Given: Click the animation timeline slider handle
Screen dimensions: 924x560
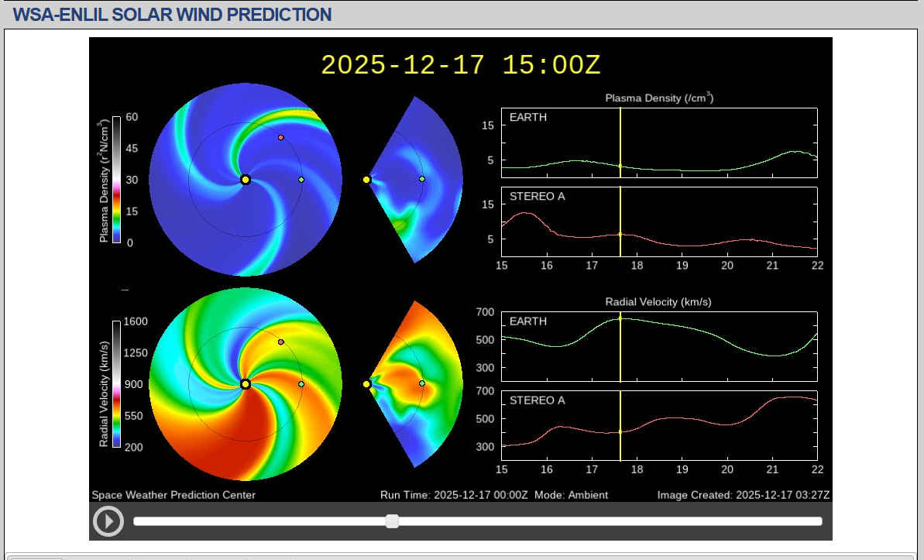Looking at the screenshot, I should pyautogui.click(x=392, y=521).
